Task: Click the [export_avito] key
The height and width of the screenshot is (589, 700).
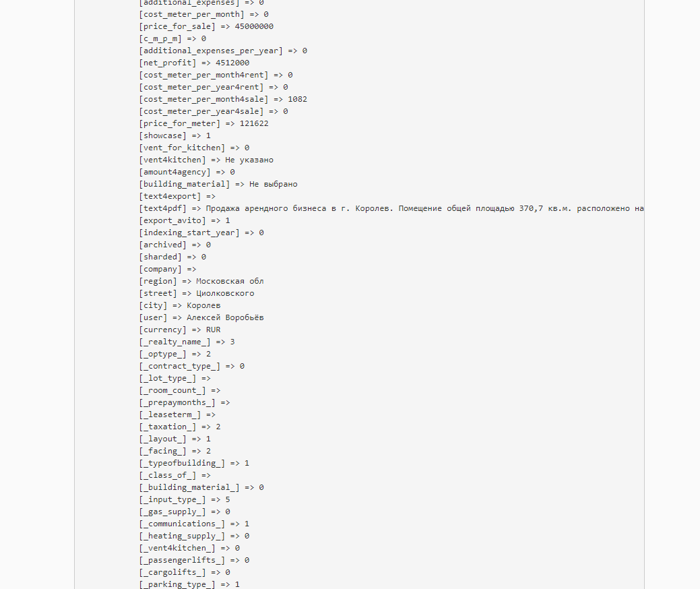Action: 172,220
